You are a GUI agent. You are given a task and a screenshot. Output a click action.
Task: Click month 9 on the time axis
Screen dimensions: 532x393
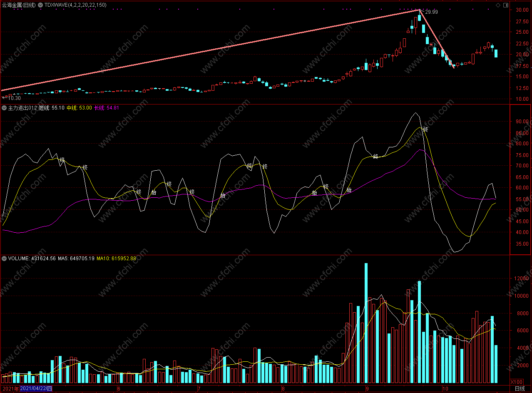(367, 389)
